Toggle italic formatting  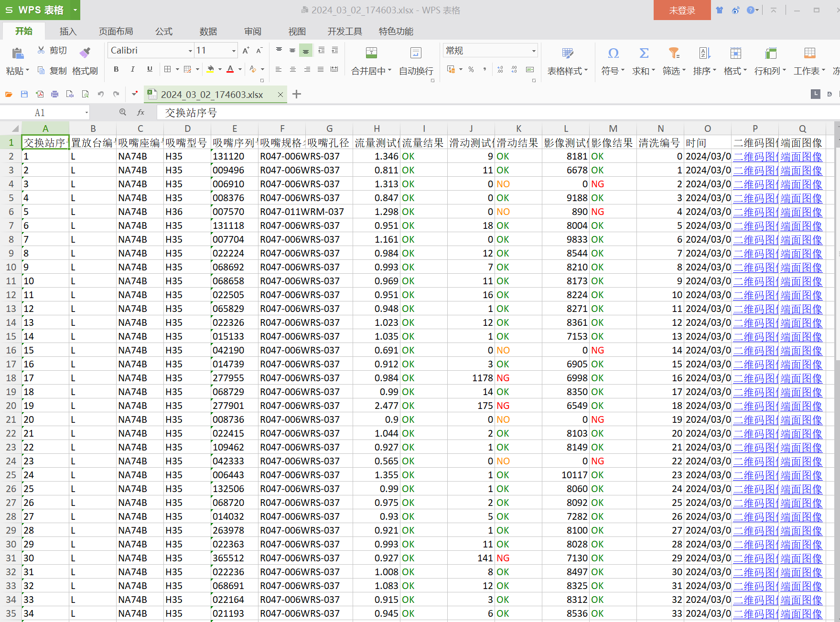132,69
